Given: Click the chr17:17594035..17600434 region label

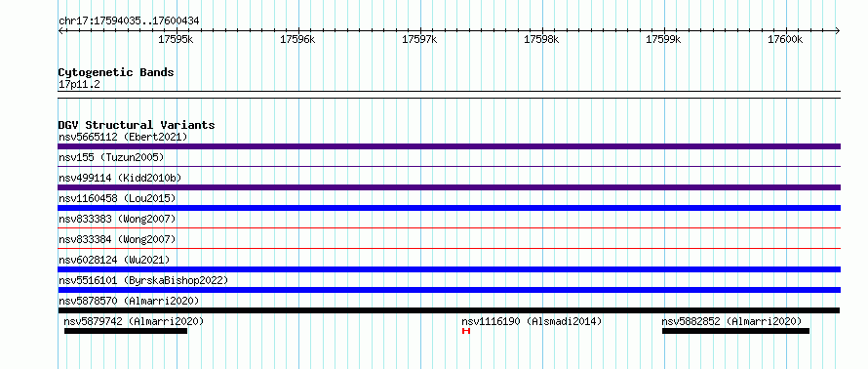Looking at the screenshot, I should (x=129, y=21).
